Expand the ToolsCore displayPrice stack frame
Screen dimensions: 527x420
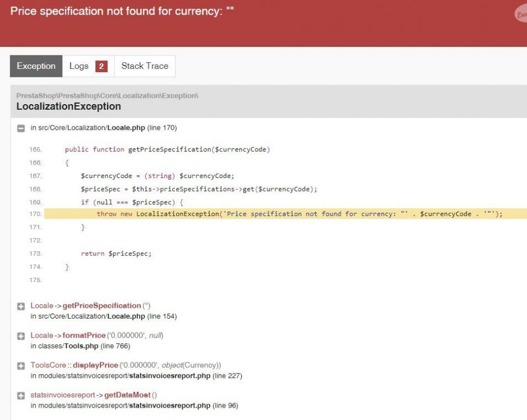(x=21, y=365)
